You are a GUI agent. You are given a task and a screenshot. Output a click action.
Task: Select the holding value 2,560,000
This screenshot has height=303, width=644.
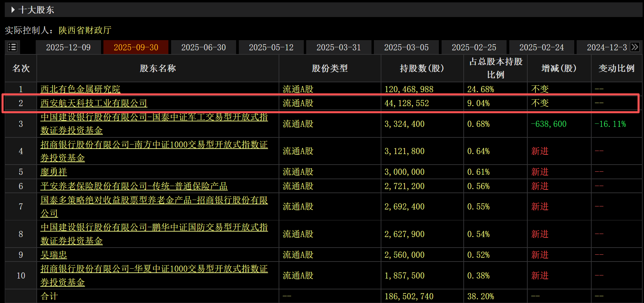coord(404,255)
